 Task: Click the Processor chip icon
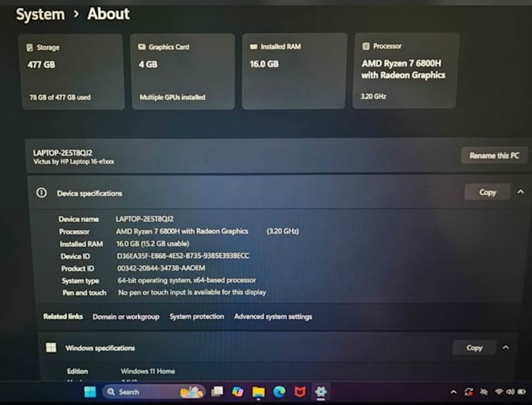[366, 46]
